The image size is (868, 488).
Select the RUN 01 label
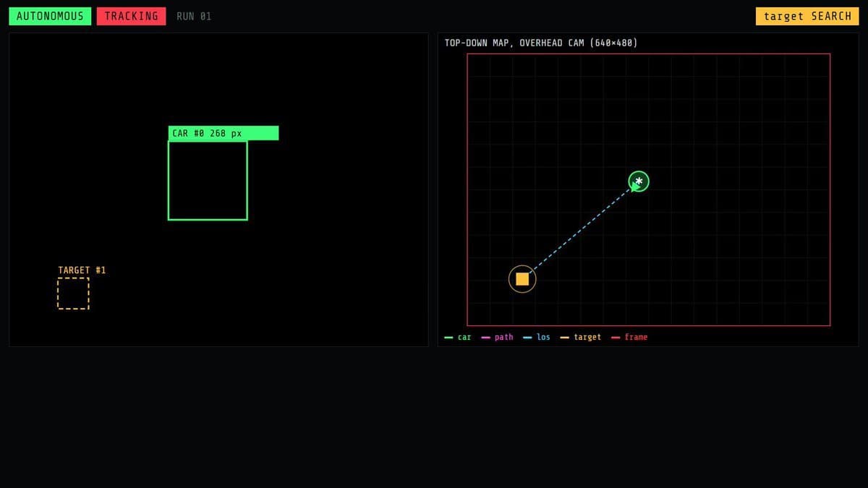194,16
